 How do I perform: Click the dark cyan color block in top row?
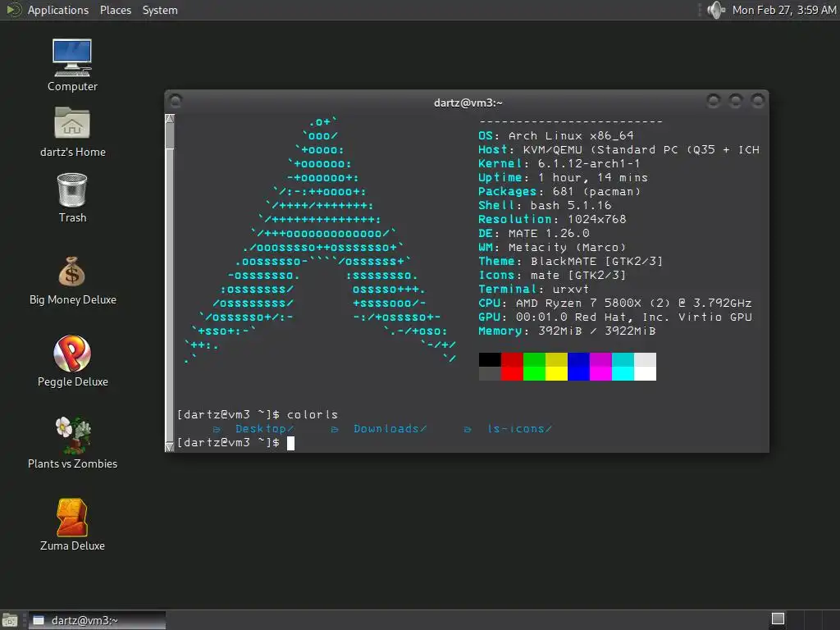point(623,359)
